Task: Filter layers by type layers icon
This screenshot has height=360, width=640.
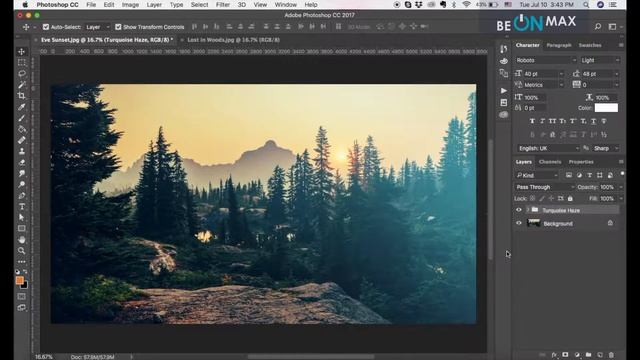Action: coord(589,175)
